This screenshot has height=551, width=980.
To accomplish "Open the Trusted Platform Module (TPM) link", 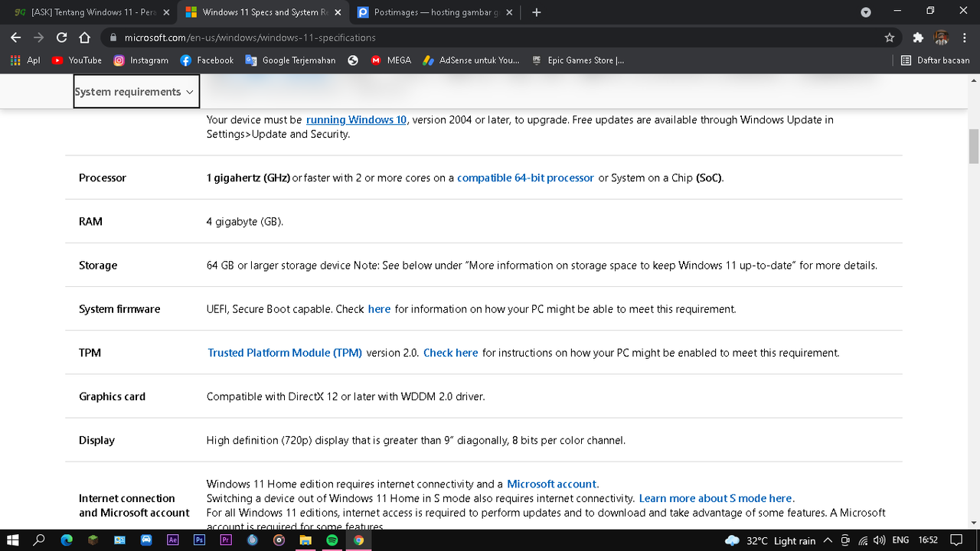I will [285, 353].
